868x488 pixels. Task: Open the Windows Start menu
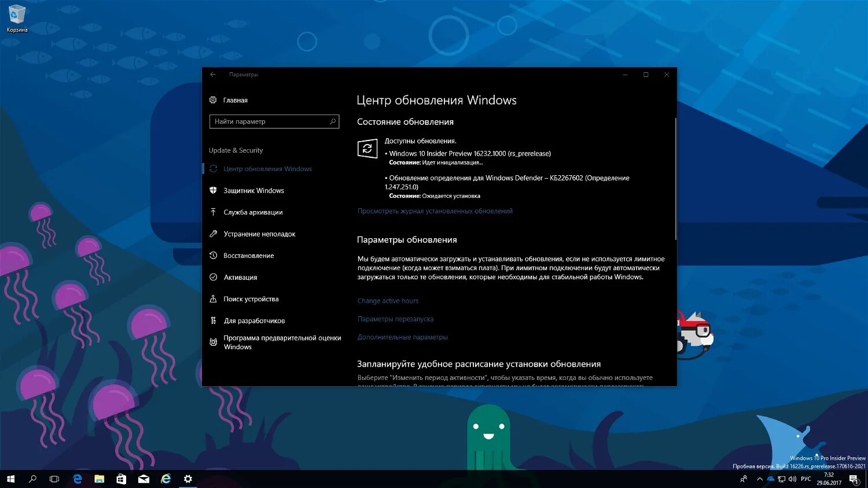click(x=10, y=479)
